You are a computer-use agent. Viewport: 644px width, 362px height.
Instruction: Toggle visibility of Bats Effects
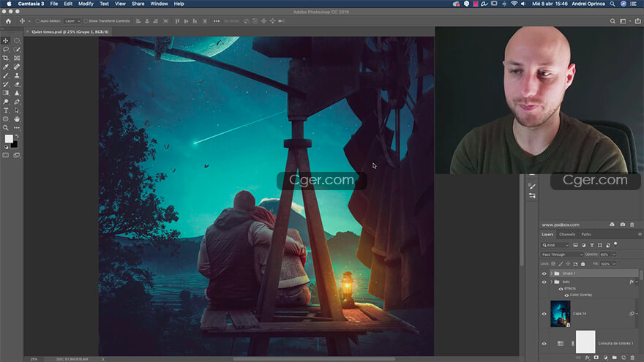(561, 289)
